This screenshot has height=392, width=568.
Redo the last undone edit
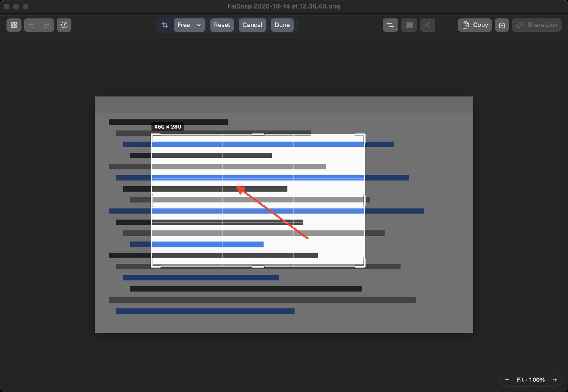(47, 25)
